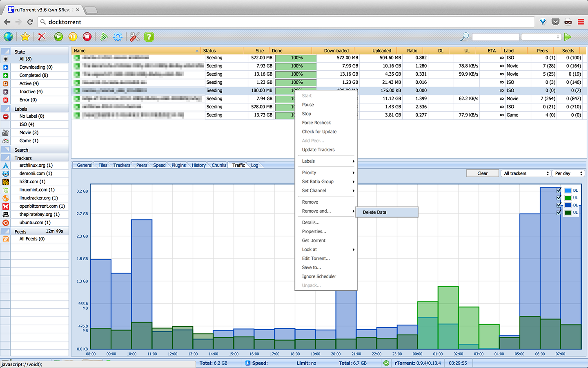The height and width of the screenshot is (368, 588).
Task: Choose Delete Data from the submenu
Action: (386, 212)
